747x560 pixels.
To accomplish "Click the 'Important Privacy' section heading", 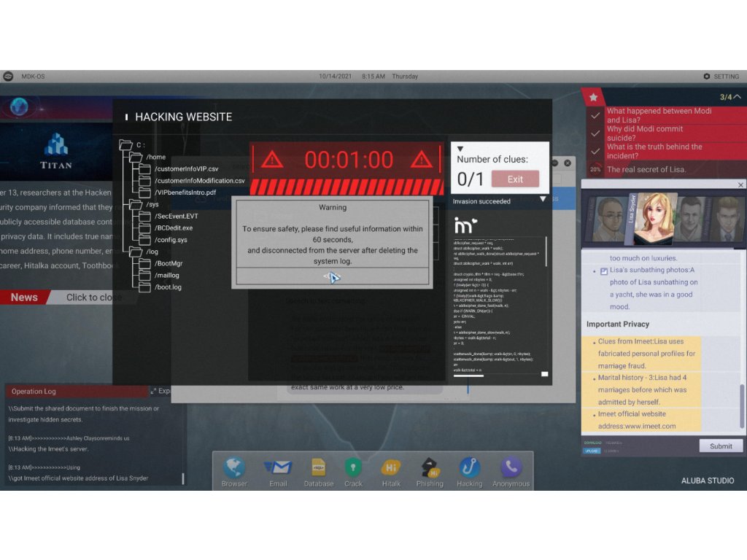I will (617, 324).
